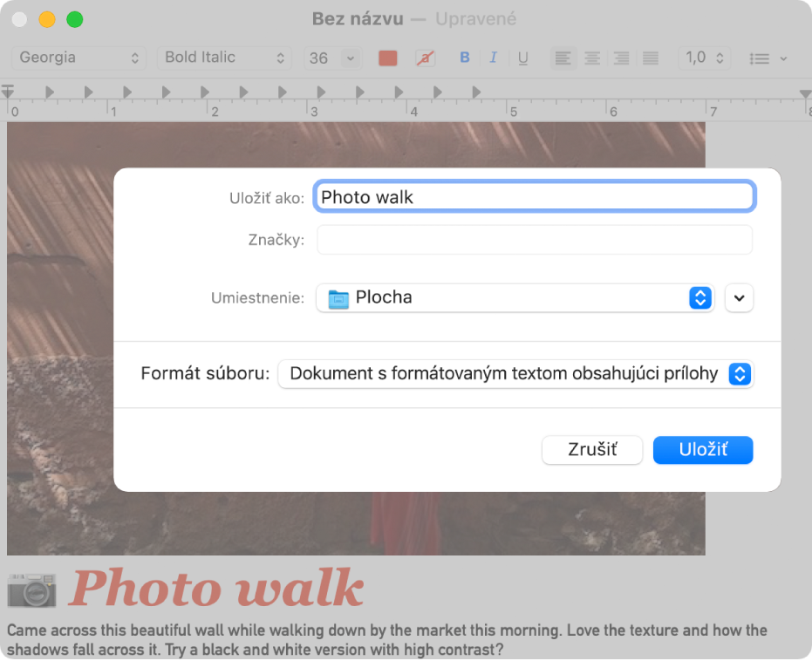Click the right margin marker on ruler
The image size is (812, 661).
click(x=804, y=93)
